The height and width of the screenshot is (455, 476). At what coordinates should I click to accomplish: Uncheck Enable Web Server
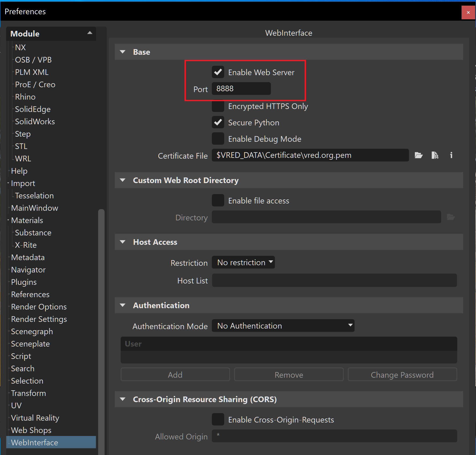(x=218, y=72)
